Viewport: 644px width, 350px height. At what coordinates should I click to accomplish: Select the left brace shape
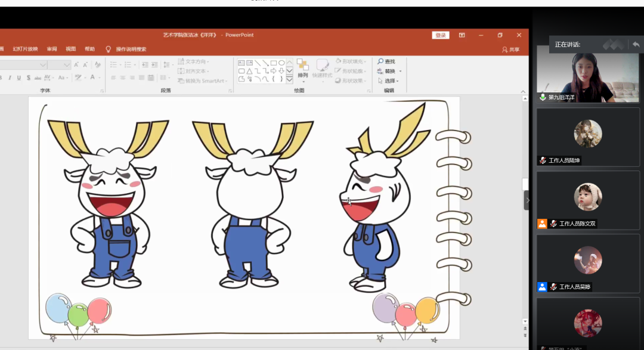pos(274,79)
